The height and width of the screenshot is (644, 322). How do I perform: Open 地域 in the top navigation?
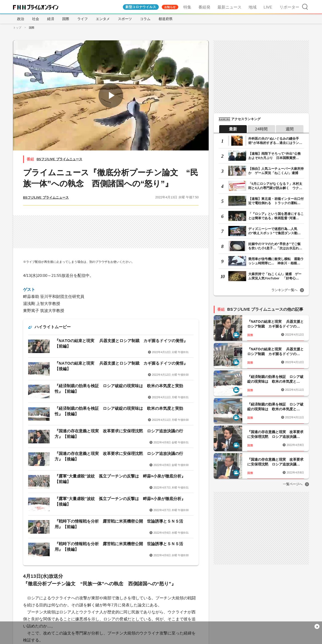pyautogui.click(x=252, y=7)
